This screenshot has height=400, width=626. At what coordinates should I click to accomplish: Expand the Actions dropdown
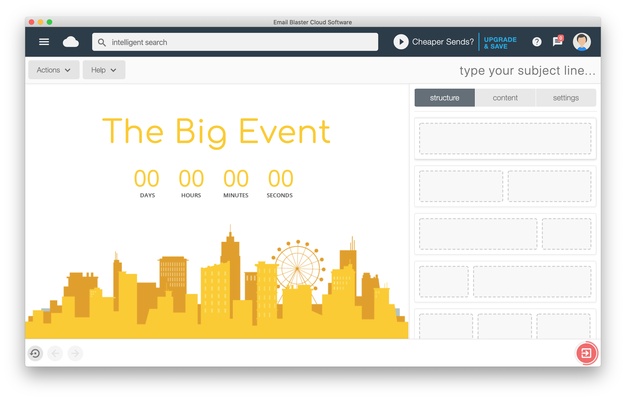coord(53,70)
